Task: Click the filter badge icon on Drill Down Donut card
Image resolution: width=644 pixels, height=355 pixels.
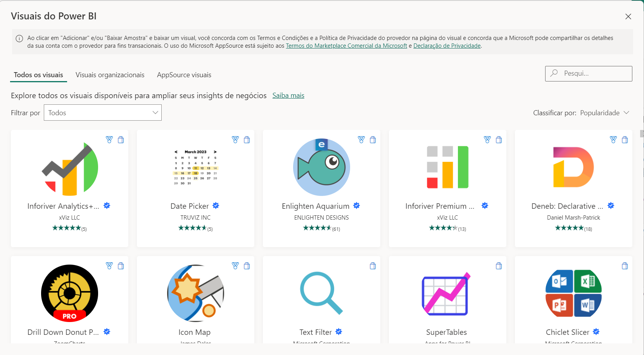Action: tap(109, 266)
